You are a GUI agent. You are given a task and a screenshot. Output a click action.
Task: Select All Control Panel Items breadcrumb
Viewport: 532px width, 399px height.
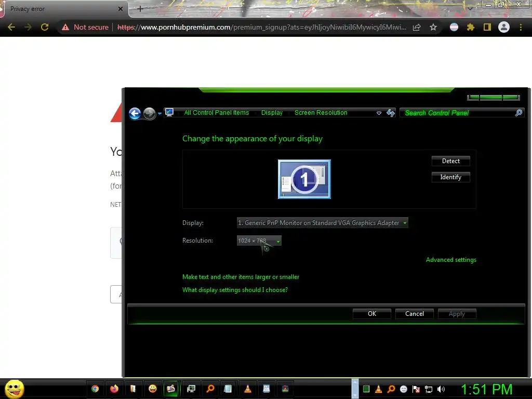[x=217, y=113]
